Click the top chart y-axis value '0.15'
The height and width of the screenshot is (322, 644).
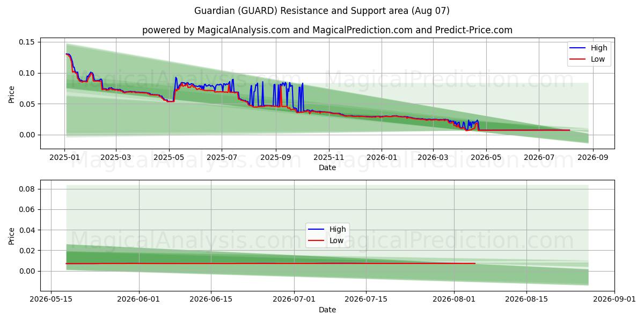click(x=27, y=42)
